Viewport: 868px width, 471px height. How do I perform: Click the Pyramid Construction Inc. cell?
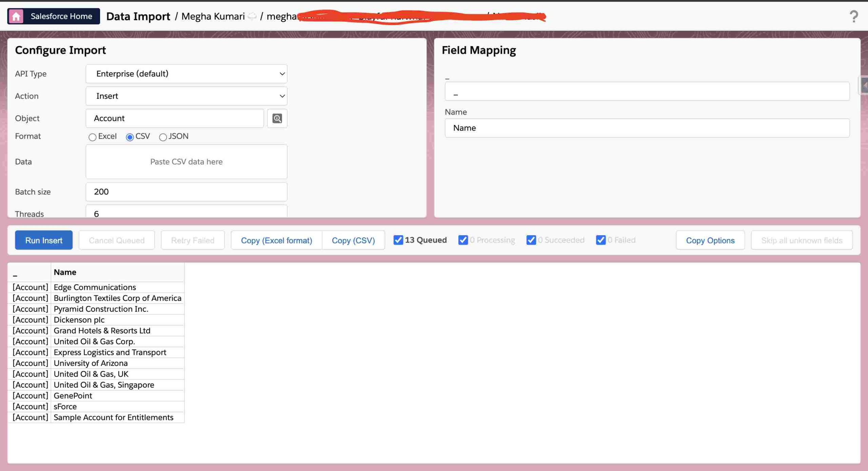[117, 309]
